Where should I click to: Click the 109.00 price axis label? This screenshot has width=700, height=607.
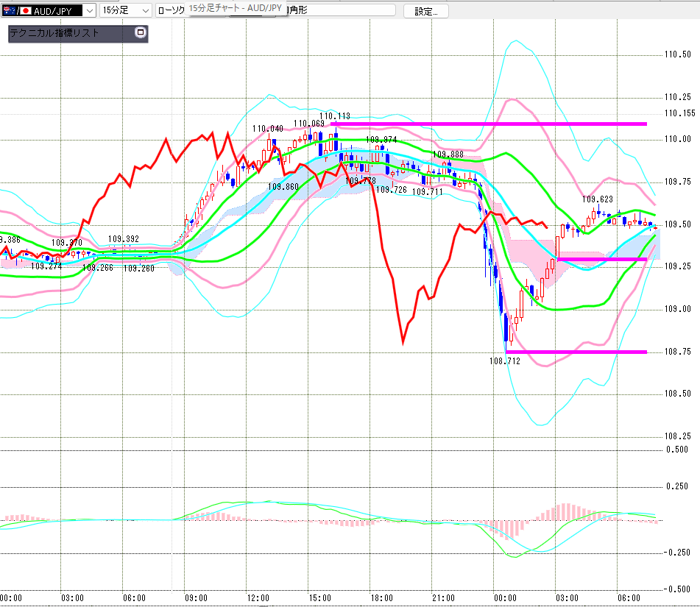coord(678,309)
